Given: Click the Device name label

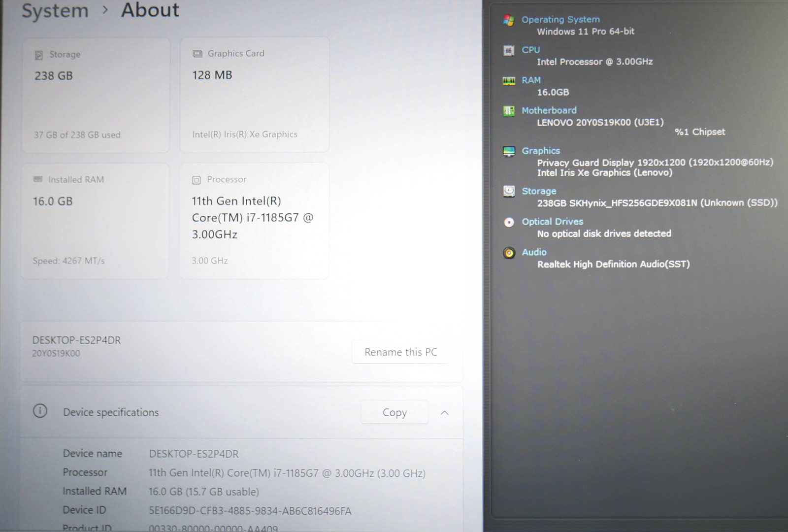Looking at the screenshot, I should pyautogui.click(x=93, y=453).
